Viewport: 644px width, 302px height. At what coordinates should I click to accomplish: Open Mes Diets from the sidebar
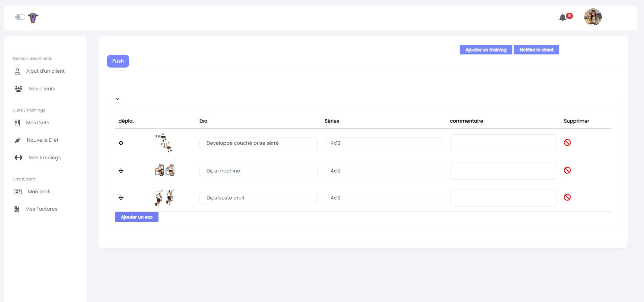(37, 123)
